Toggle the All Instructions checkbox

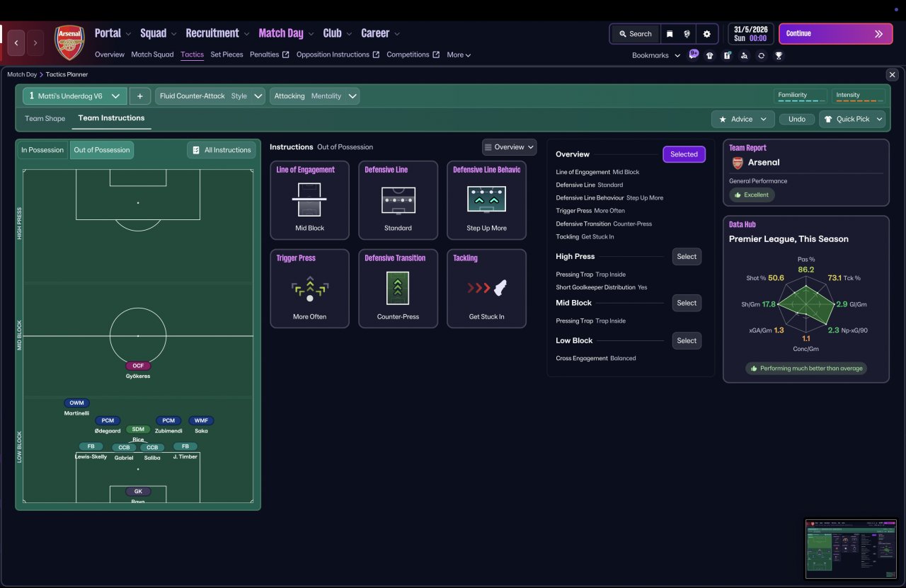point(221,150)
